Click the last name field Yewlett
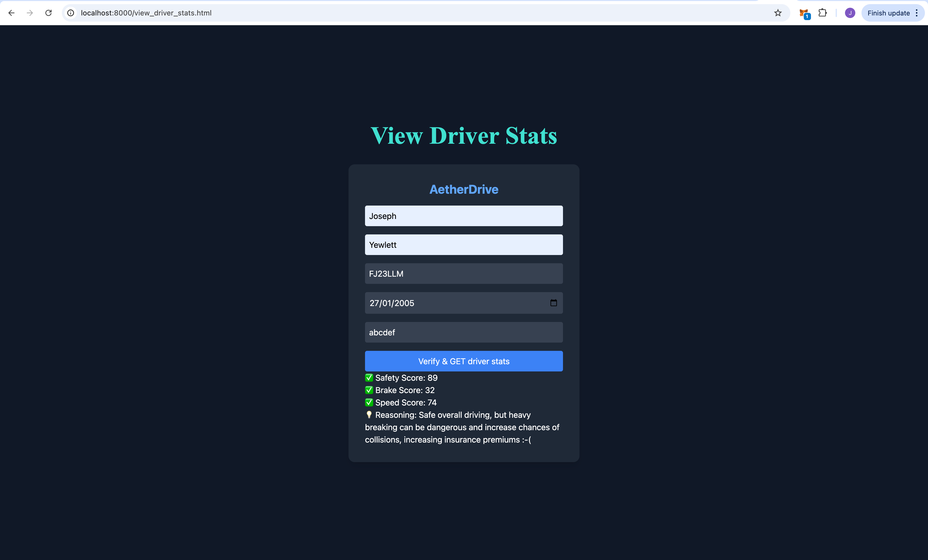 pos(464,245)
